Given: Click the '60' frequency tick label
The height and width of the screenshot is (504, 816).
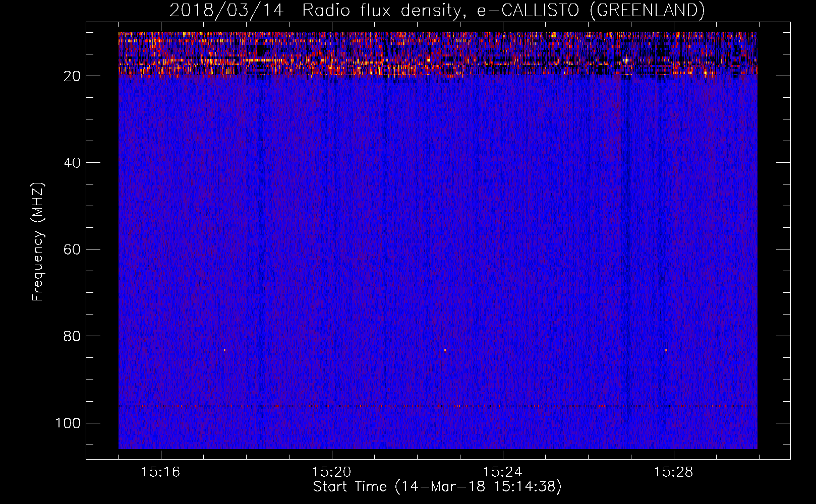Looking at the screenshot, I should point(72,249).
